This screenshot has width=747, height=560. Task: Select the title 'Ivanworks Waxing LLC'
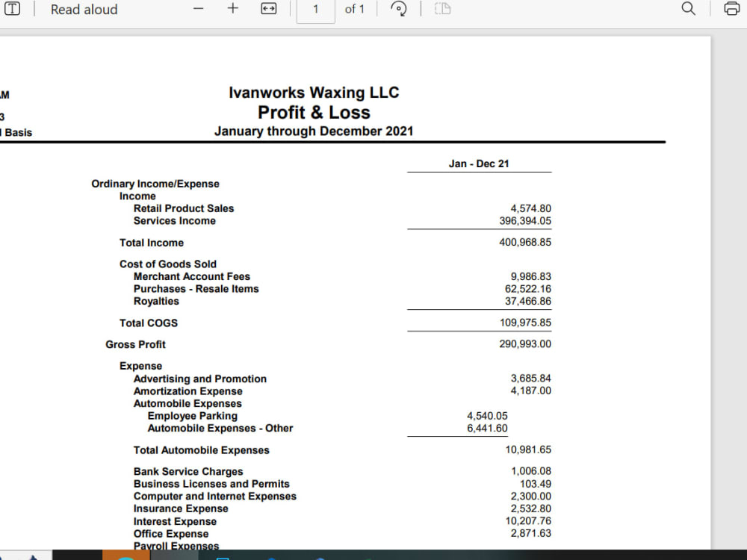point(314,92)
